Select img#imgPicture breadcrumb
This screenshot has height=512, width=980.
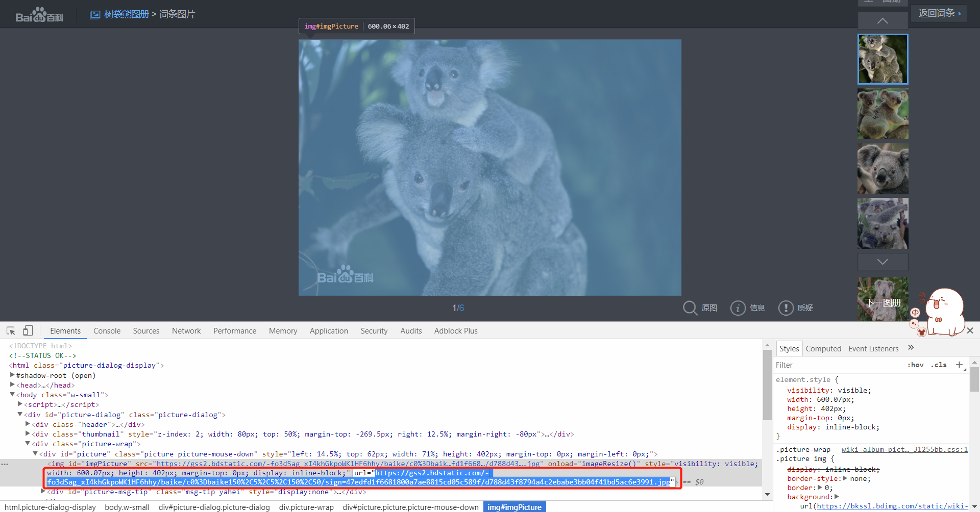point(514,507)
